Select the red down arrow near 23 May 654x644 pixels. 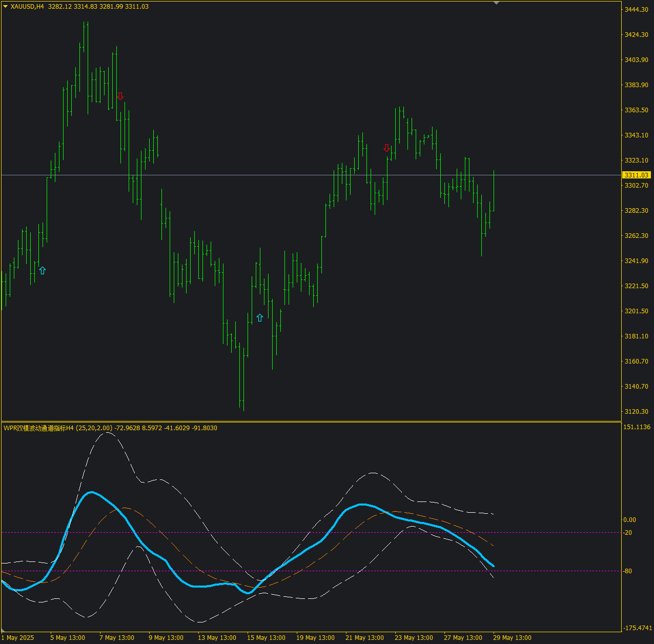[387, 148]
